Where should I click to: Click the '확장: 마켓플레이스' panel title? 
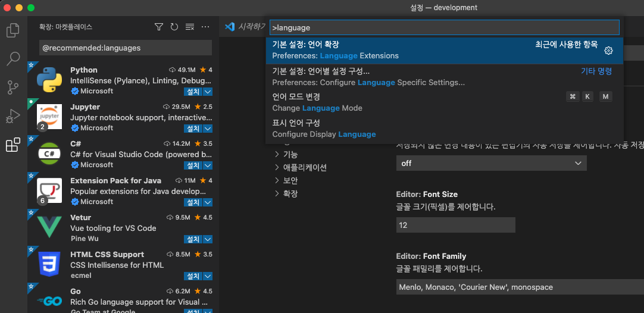(65, 27)
